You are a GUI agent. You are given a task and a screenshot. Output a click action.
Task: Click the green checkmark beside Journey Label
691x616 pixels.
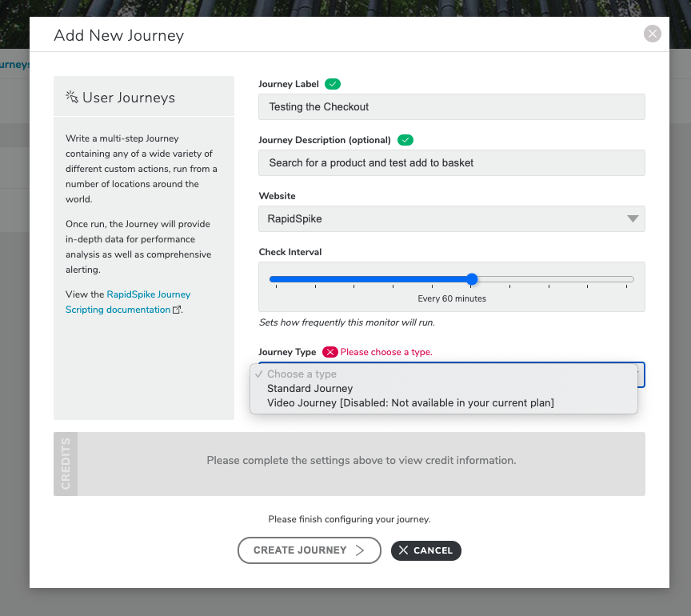[x=333, y=84]
